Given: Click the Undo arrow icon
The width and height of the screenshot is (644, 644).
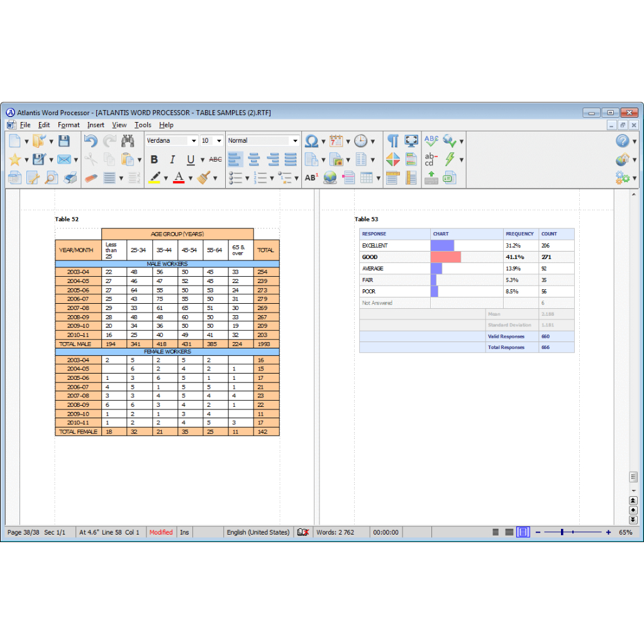Looking at the screenshot, I should click(x=91, y=142).
